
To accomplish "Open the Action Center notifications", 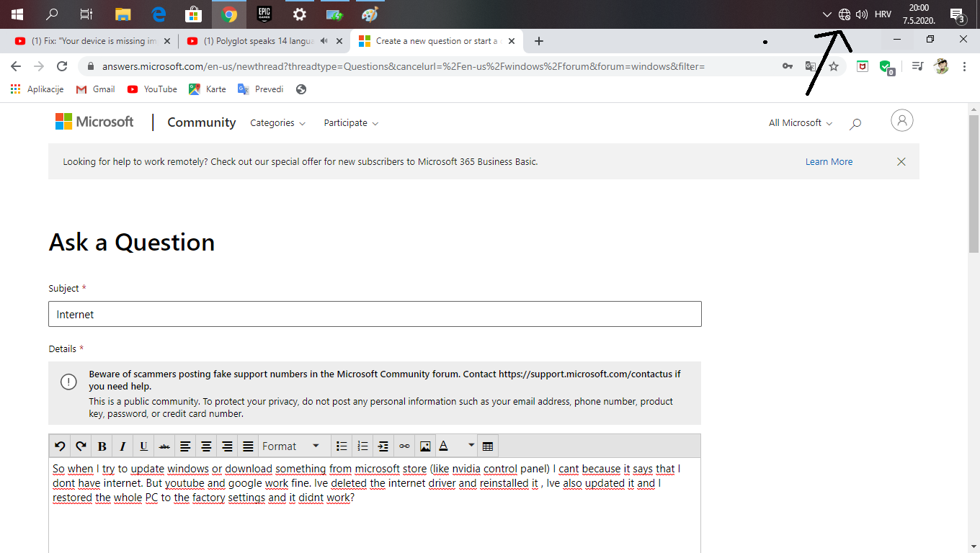I will 957,14.
